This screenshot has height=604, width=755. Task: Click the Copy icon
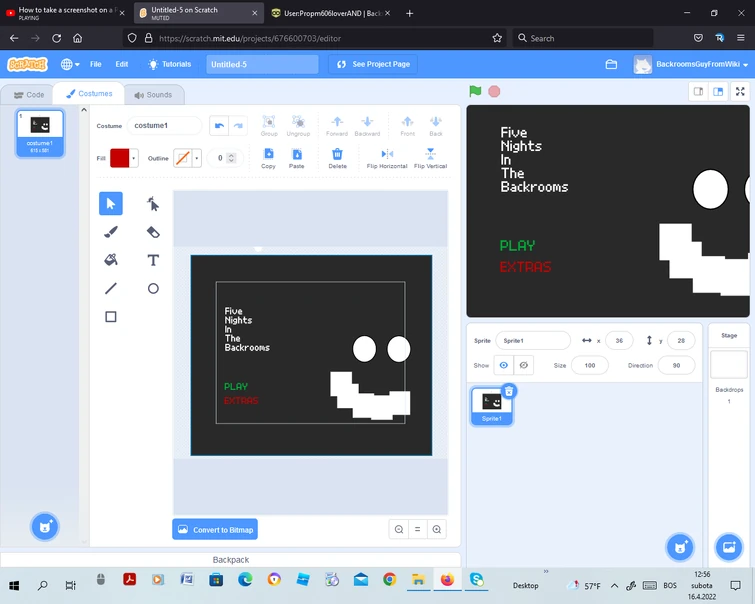268,158
